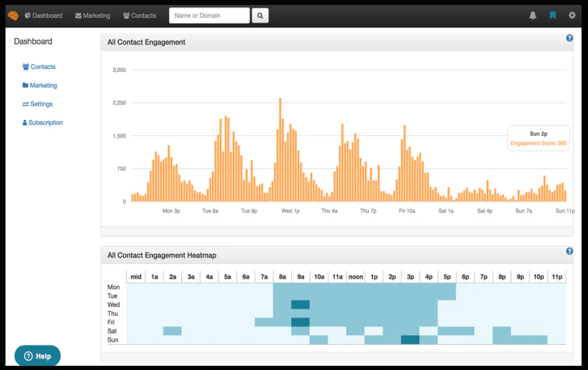Click the Help bubble button
588x370 pixels.
(37, 356)
